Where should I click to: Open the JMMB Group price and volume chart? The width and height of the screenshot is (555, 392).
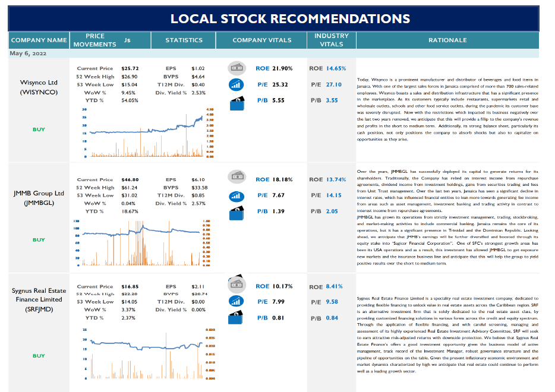pyautogui.click(x=142, y=243)
